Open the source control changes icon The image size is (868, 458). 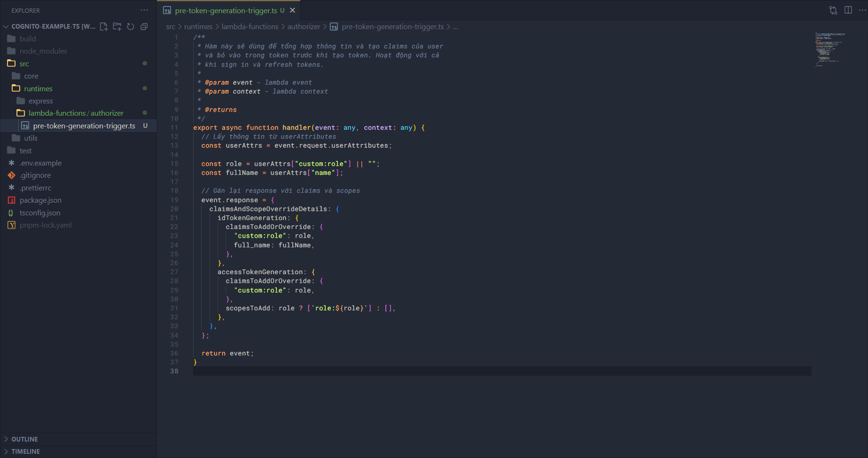point(833,10)
